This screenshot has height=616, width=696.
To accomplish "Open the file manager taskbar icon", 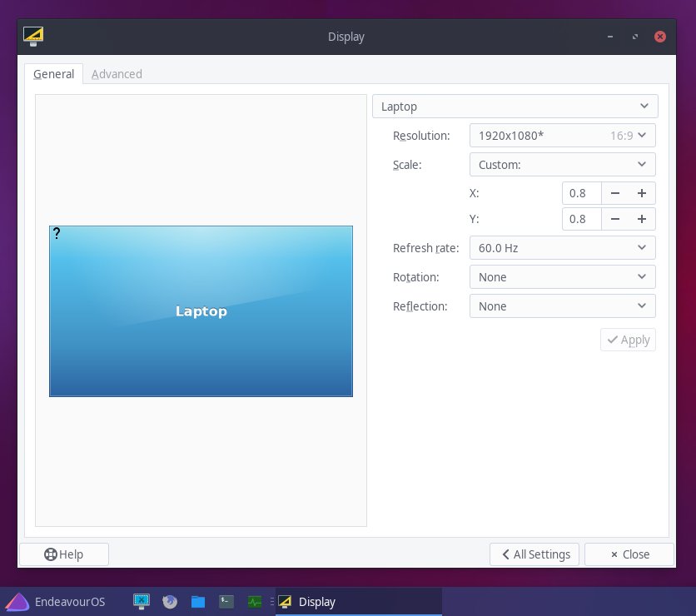I will [x=197, y=601].
